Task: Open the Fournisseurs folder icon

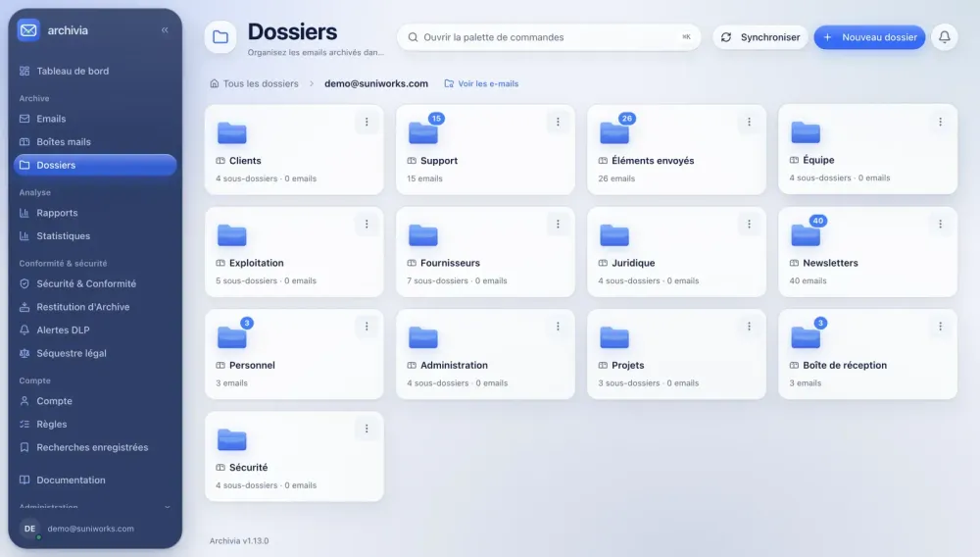Action: coord(423,235)
